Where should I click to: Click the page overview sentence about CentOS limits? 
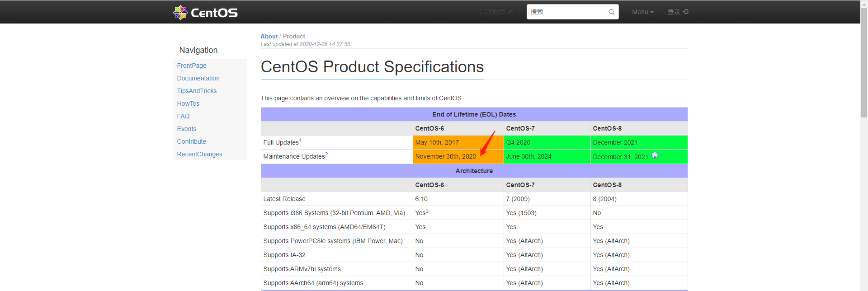(362, 98)
